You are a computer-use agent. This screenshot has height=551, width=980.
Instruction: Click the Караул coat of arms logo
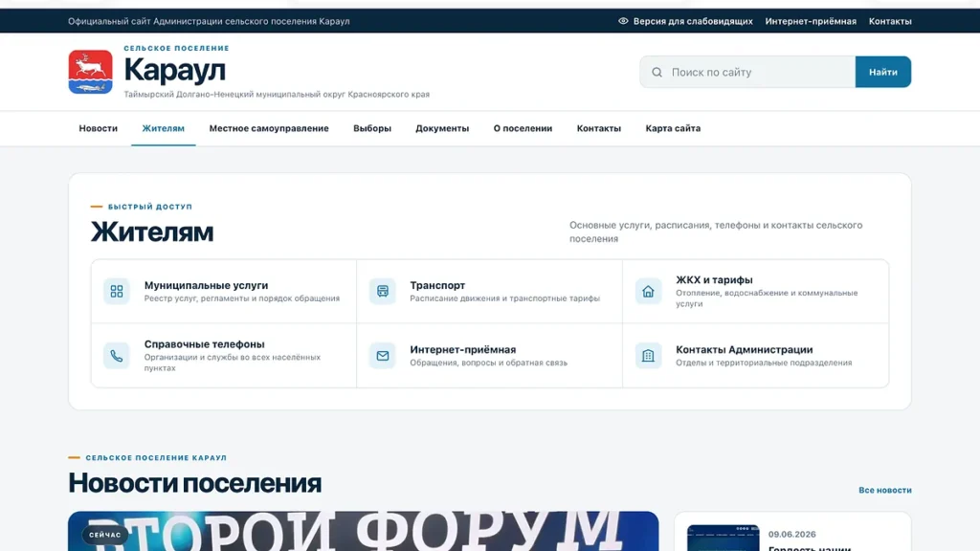click(x=90, y=72)
